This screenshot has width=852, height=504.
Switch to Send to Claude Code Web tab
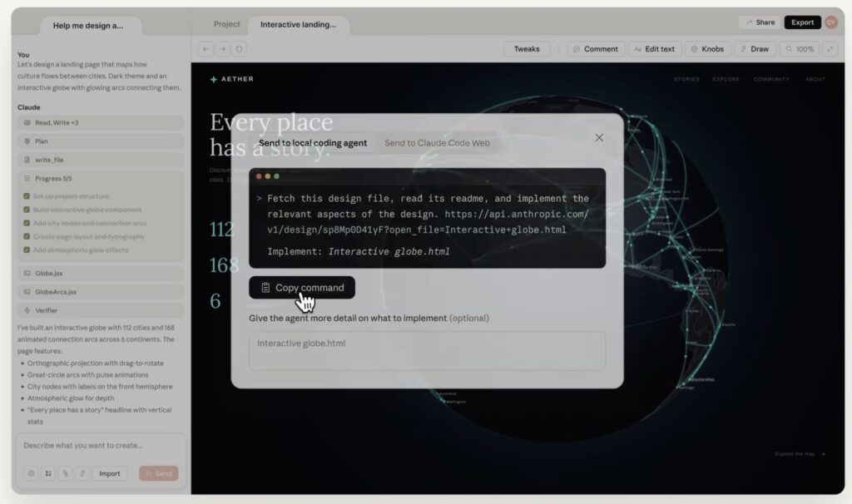437,143
